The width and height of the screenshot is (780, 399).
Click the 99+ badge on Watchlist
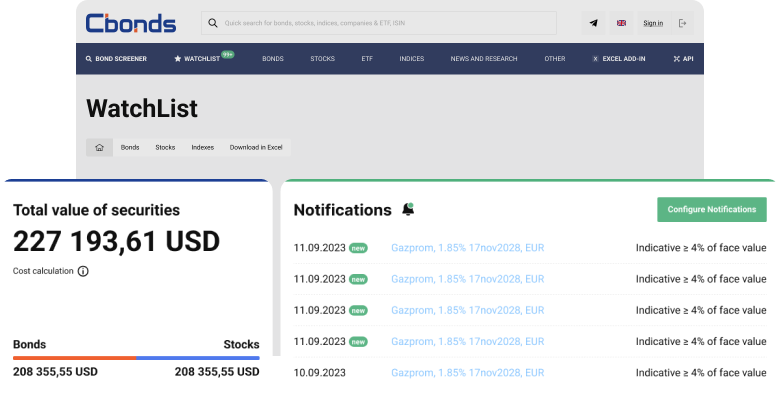[228, 54]
